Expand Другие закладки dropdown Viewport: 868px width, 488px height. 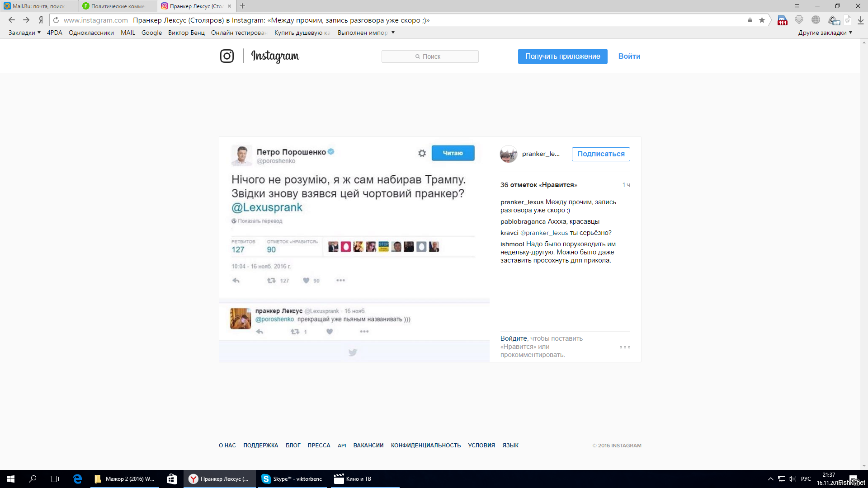click(825, 33)
